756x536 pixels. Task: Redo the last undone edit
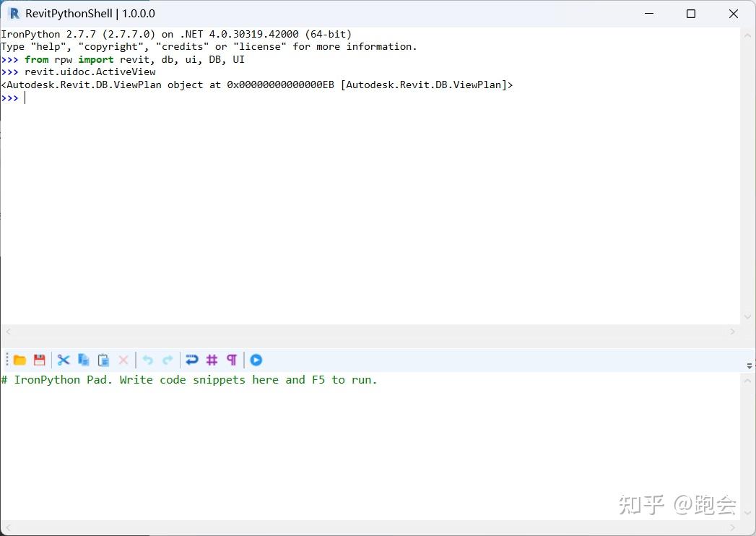168,360
